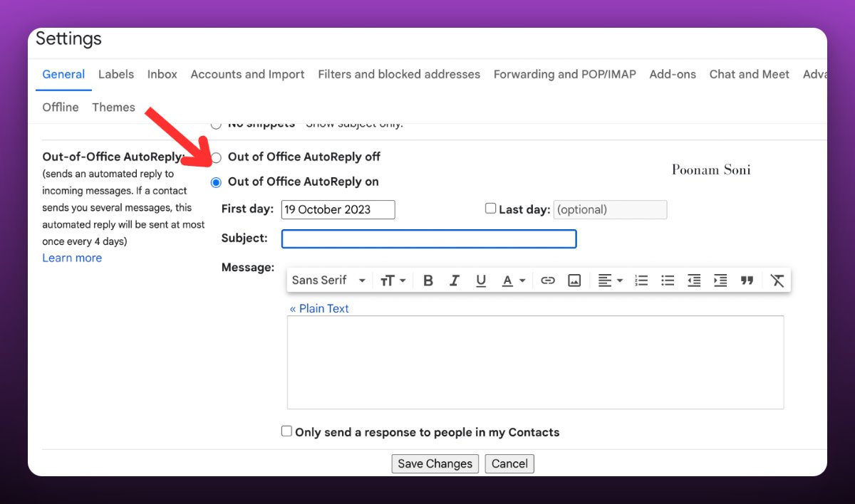Check Only send response to Contacts
Image resolution: width=855 pixels, height=504 pixels.
[286, 431]
